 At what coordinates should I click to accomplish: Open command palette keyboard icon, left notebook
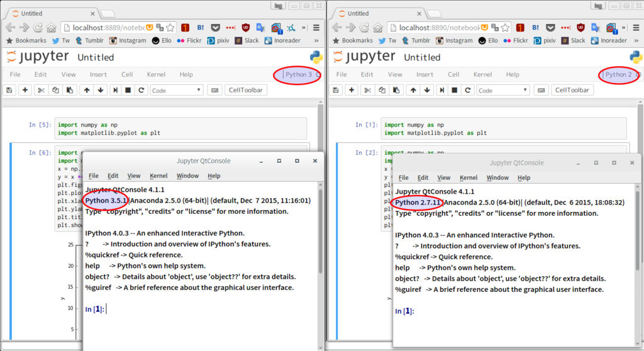[x=215, y=90]
